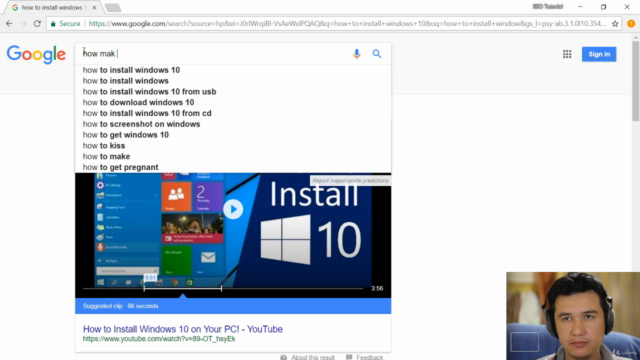Screen dimensions: 640x360
Task: Click the orange alert icon in the toolbar
Action: tap(631, 24)
